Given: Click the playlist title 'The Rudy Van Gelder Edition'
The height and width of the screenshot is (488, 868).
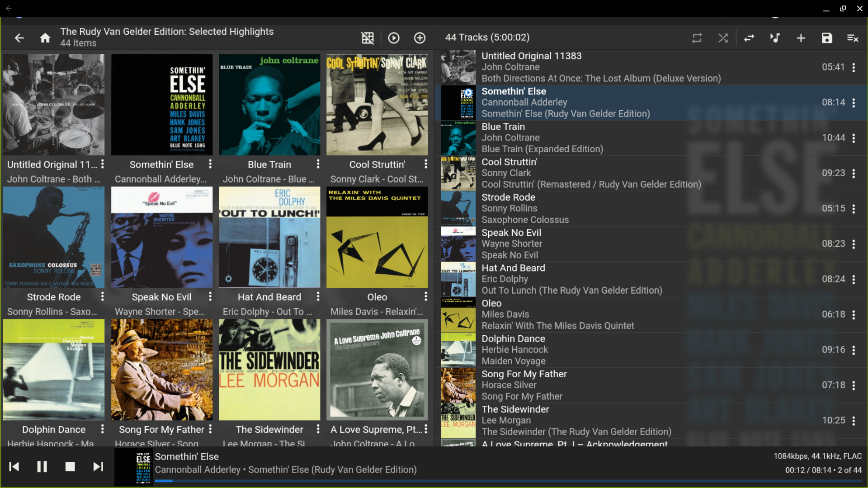Looking at the screenshot, I should [x=167, y=32].
